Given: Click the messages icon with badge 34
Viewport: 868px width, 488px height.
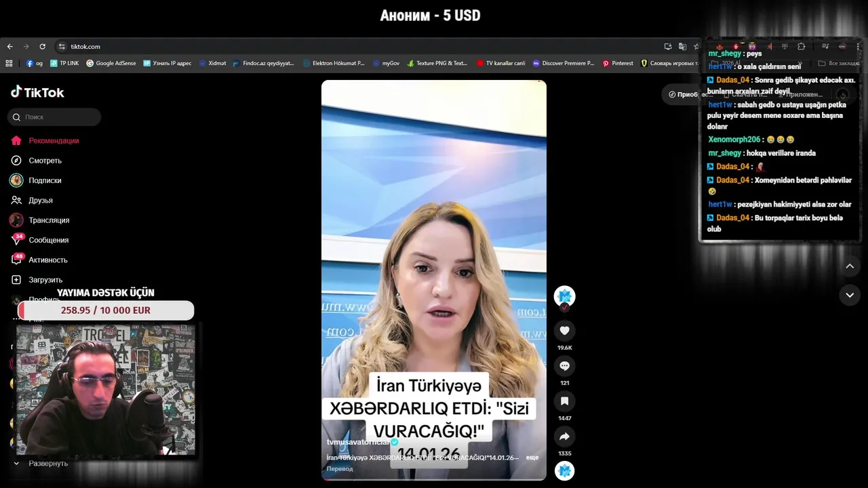Looking at the screenshot, I should pos(16,240).
